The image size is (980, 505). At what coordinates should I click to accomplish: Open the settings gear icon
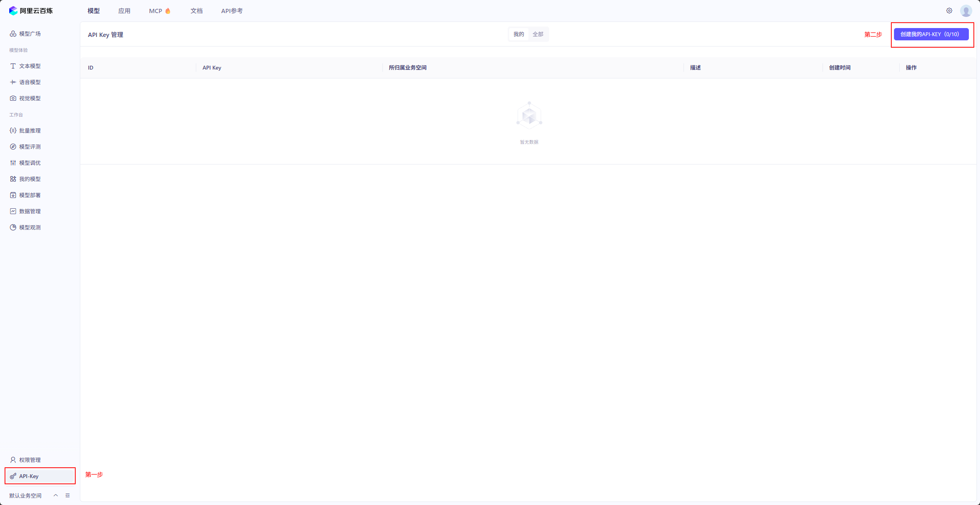point(949,11)
